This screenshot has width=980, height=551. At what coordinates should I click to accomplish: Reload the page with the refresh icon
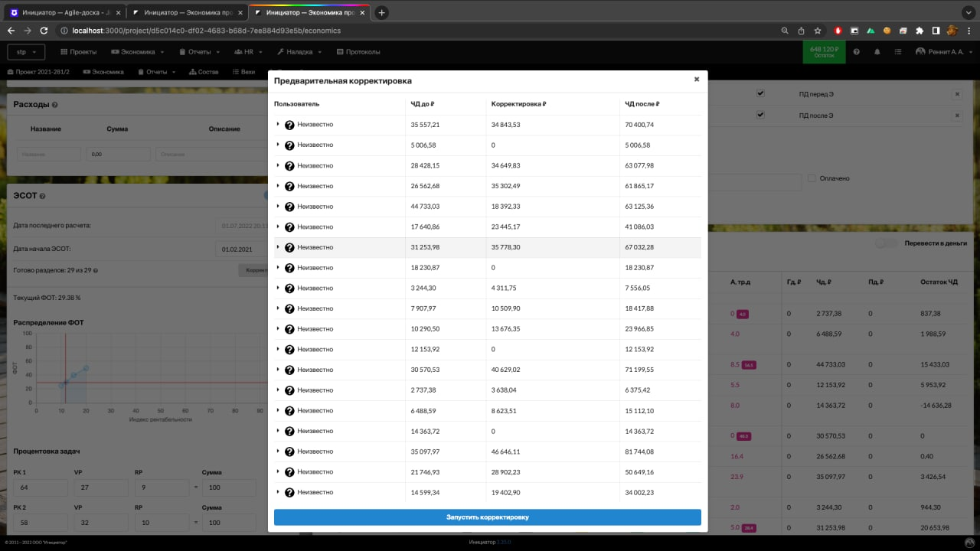44,31
